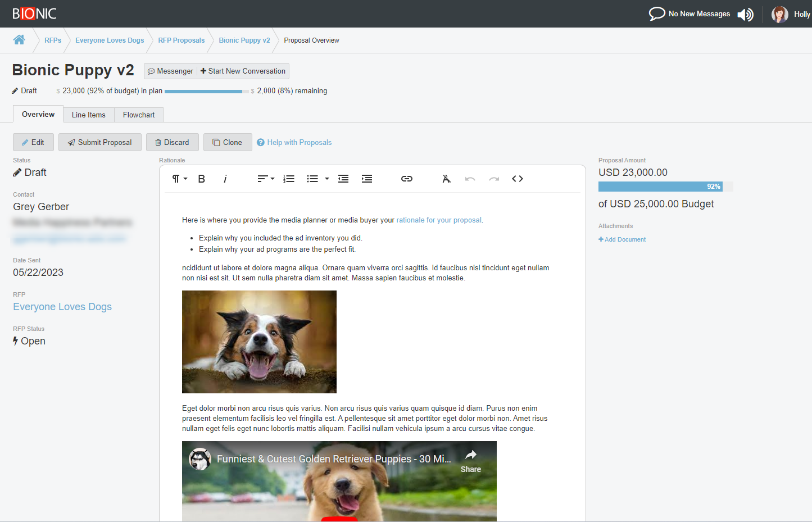This screenshot has width=812, height=522.
Task: Toggle bold formatting in the editor
Action: pos(202,179)
